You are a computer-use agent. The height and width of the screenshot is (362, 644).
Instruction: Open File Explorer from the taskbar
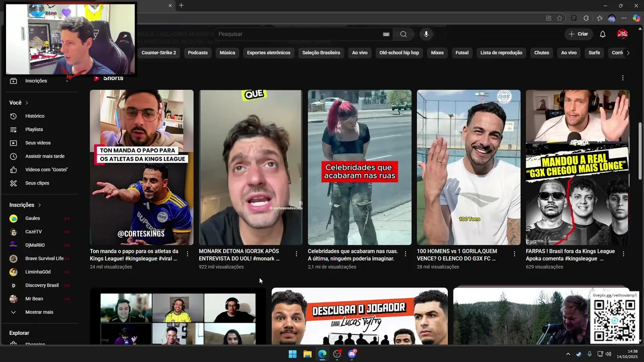(x=307, y=354)
